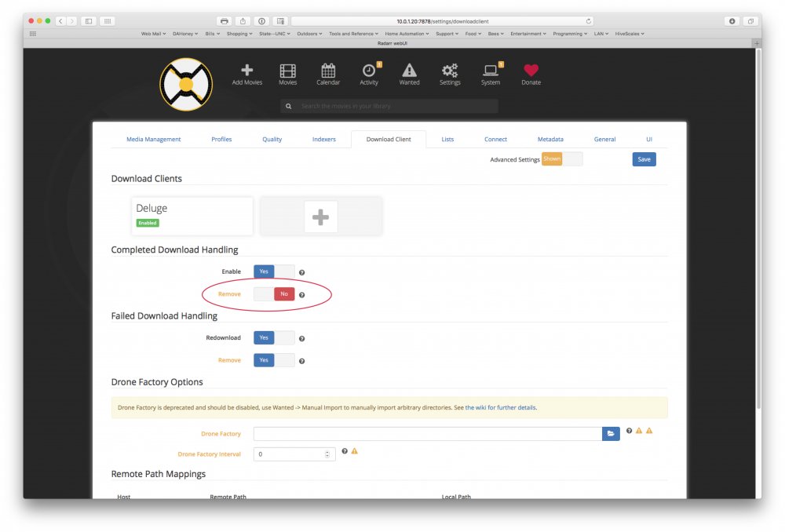This screenshot has height=532, width=785.
Task: Click the Drone Factory Interval warning triangle
Action: point(355,451)
